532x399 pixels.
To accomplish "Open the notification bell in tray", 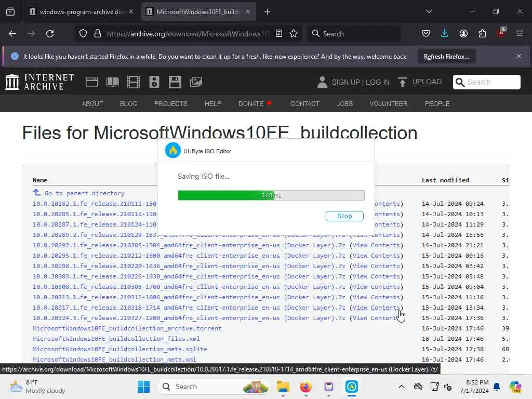I will [497, 387].
